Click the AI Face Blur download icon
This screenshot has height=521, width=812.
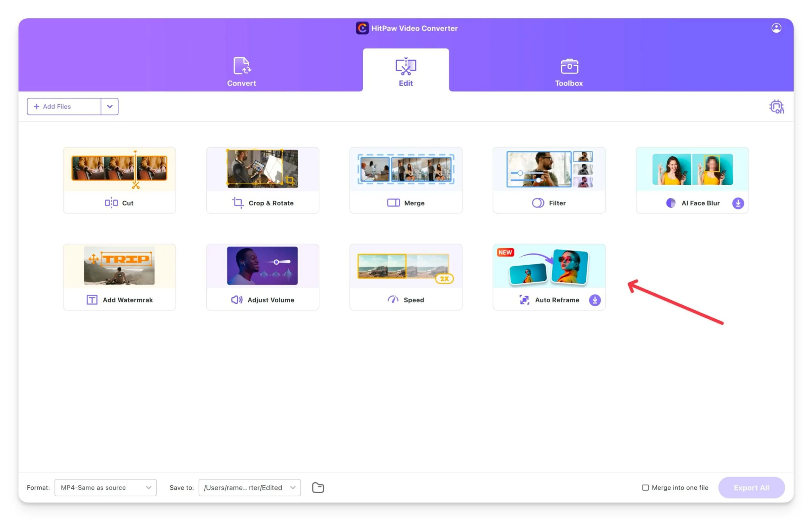pos(737,203)
